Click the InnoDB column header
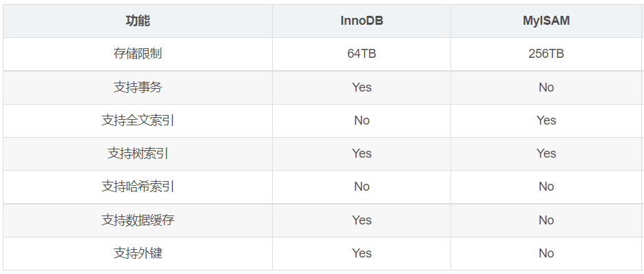 [362, 21]
